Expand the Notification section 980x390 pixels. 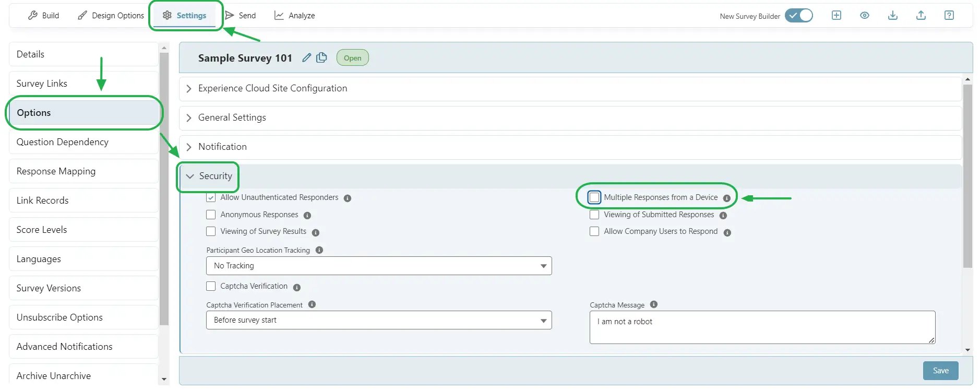click(x=570, y=147)
